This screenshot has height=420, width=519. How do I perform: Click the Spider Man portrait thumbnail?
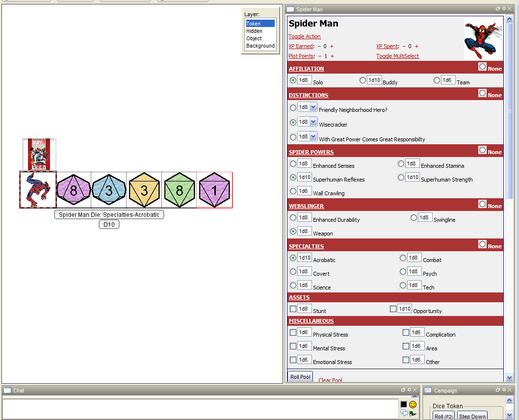(x=483, y=38)
